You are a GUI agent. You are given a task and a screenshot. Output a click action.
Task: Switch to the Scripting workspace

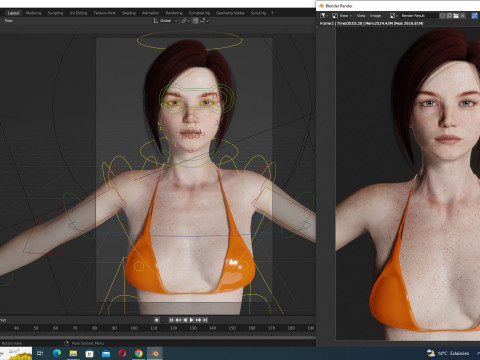tap(258, 13)
